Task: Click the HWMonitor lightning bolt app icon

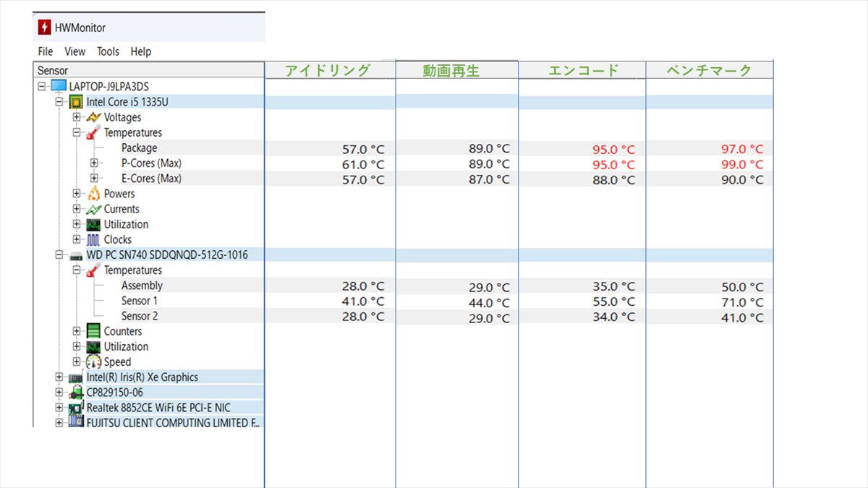Action: [x=45, y=28]
